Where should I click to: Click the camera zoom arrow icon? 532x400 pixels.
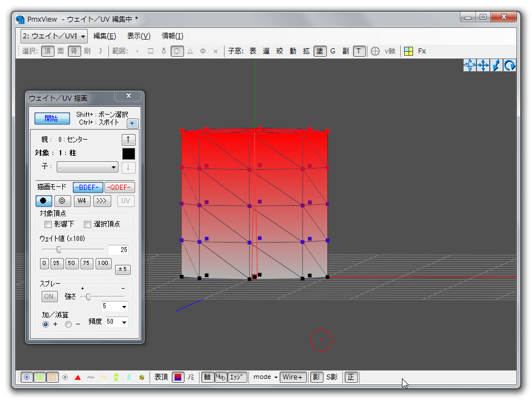coord(496,65)
